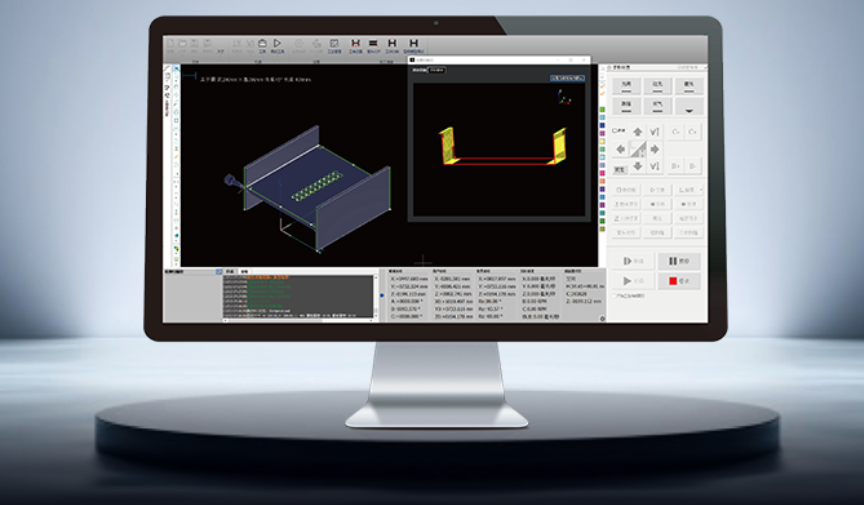Click the Pause button with double bars
Screen dimensions: 864x505
[679, 261]
